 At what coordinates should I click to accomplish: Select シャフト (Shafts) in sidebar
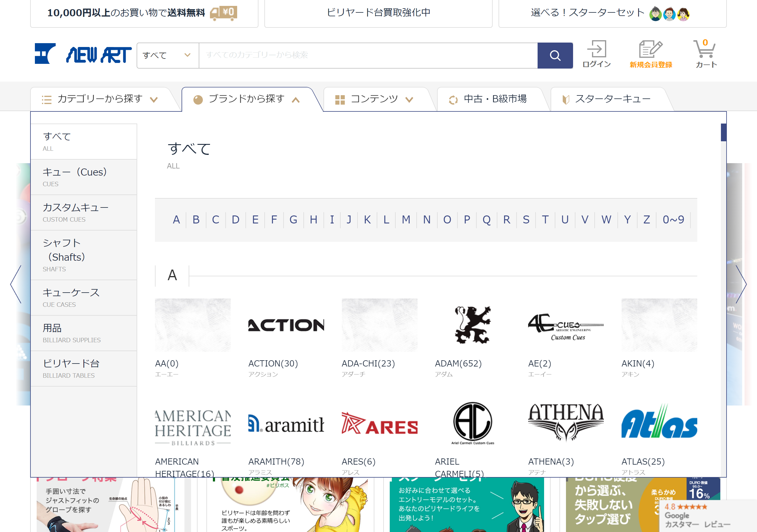(84, 255)
